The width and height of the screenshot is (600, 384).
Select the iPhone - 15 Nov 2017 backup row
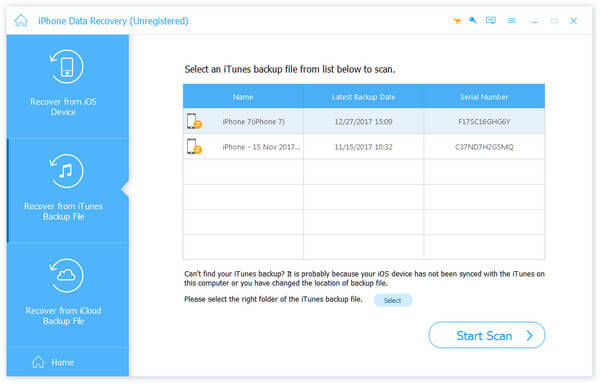click(364, 146)
